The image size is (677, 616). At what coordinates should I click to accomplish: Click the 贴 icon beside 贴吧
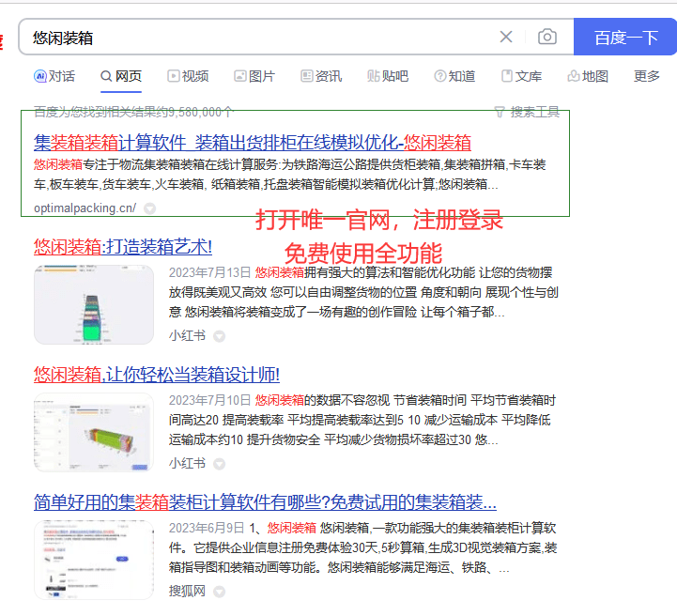pyautogui.click(x=374, y=76)
